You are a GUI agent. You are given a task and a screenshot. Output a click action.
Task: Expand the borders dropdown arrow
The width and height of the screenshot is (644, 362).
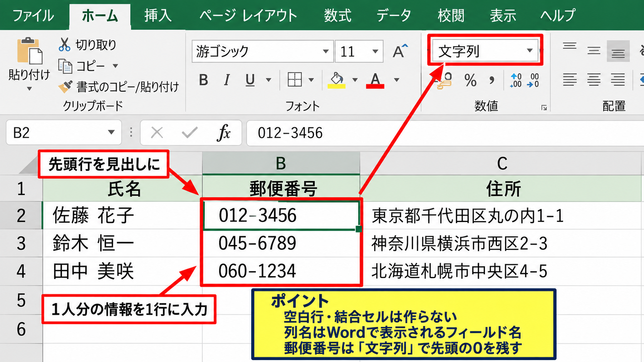[311, 80]
